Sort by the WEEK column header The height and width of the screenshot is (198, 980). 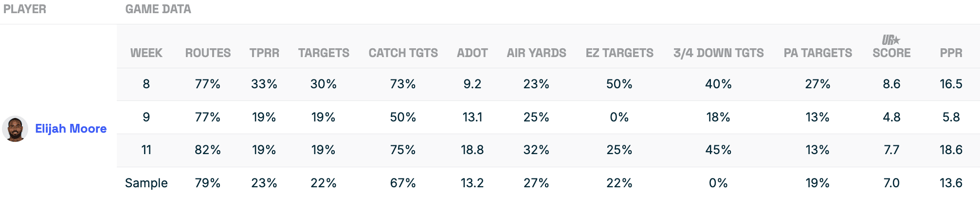[146, 53]
